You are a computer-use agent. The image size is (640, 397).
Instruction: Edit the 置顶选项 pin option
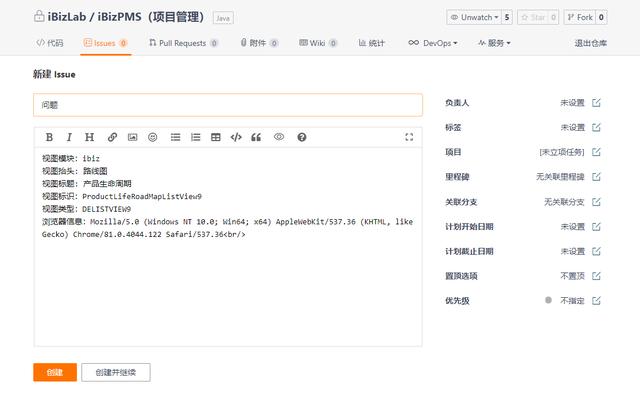pyautogui.click(x=596, y=276)
